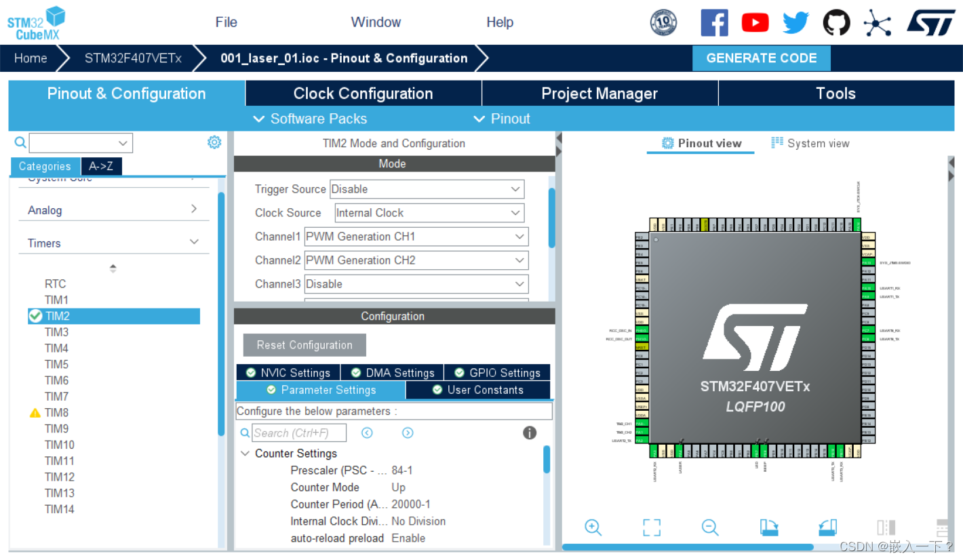Open the GPIO Settings tab
This screenshot has width=963, height=560.
click(497, 373)
